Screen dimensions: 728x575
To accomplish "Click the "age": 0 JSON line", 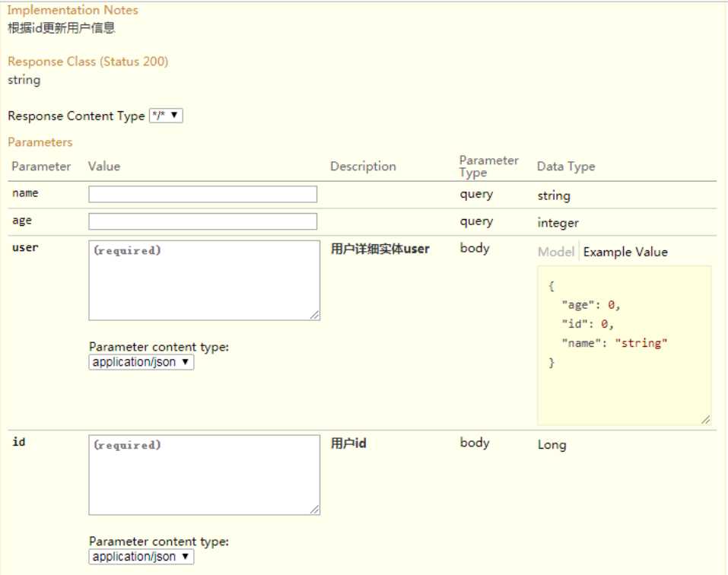I will [591, 305].
